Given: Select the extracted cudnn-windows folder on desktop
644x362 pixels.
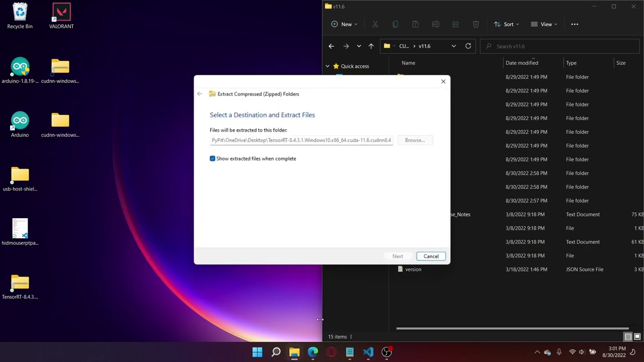Looking at the screenshot, I should tap(60, 124).
